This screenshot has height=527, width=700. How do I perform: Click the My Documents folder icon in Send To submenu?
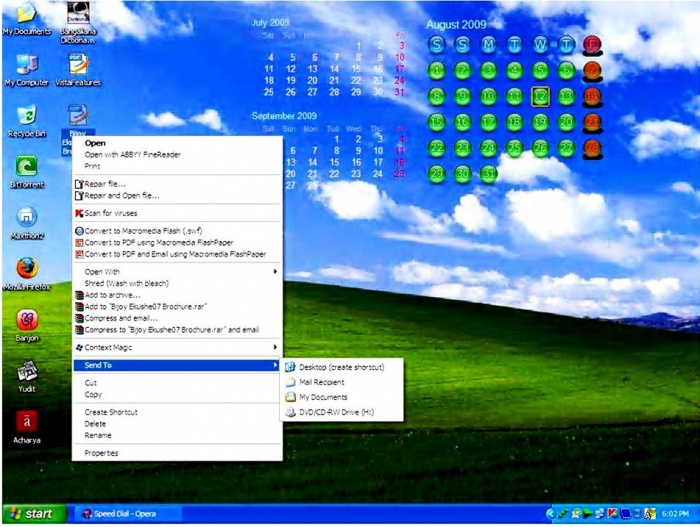click(x=290, y=397)
